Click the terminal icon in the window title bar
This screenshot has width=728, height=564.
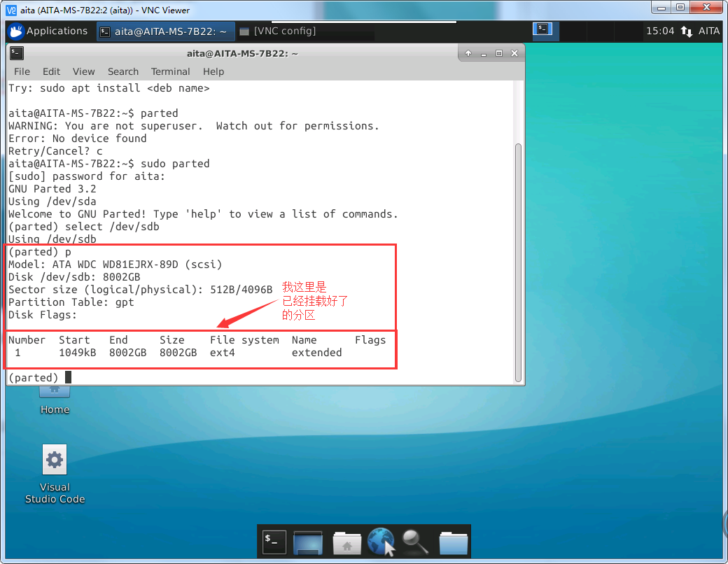(16, 52)
